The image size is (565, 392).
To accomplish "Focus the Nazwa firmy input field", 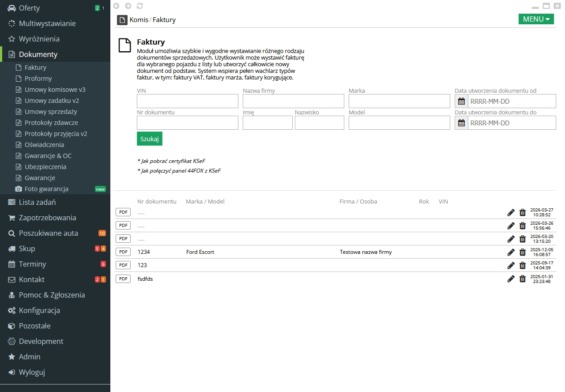I will pos(293,101).
